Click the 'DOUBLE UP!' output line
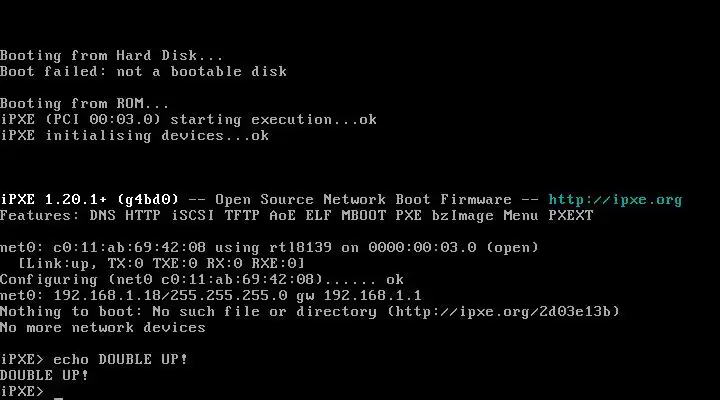This screenshot has height=400, width=720. point(44,375)
